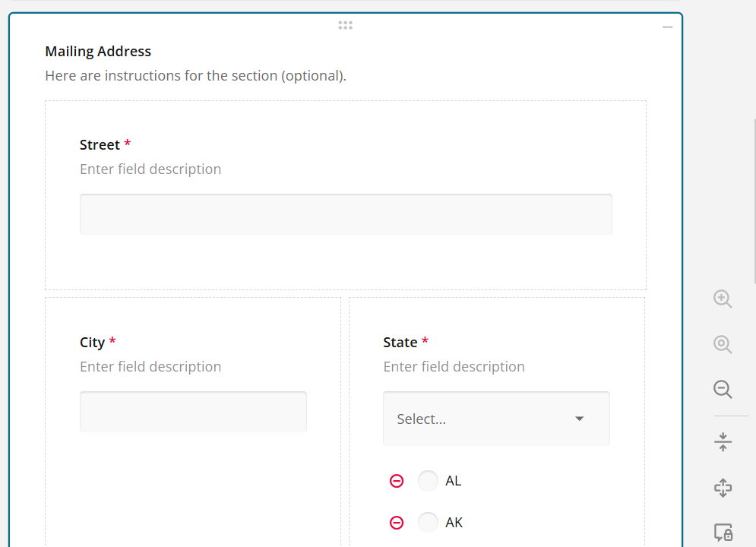Activate the zoom-to-region magnifier tool
The height and width of the screenshot is (547, 756).
click(x=722, y=344)
